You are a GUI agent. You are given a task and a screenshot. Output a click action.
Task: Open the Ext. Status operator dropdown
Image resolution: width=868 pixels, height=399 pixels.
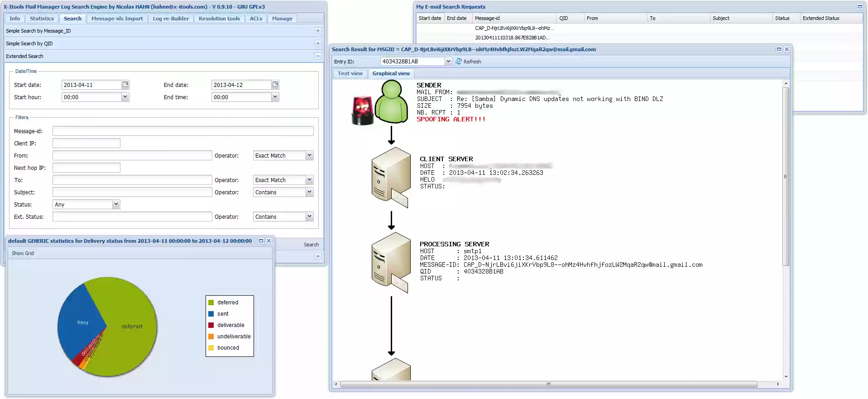(x=310, y=216)
